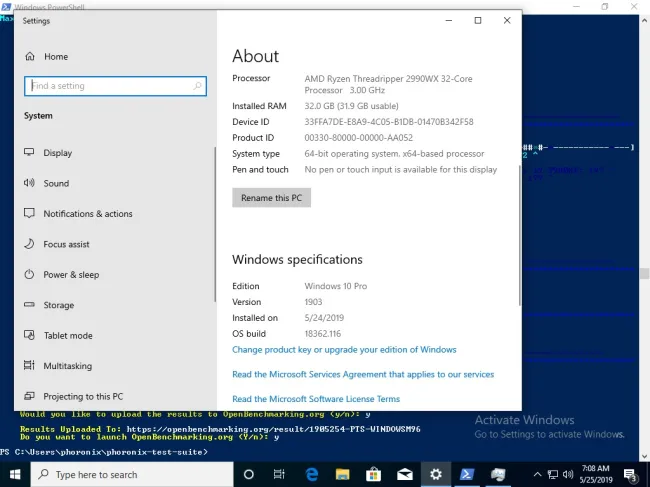Open Mail app from taskbar
The height and width of the screenshot is (487, 650).
tap(405, 474)
